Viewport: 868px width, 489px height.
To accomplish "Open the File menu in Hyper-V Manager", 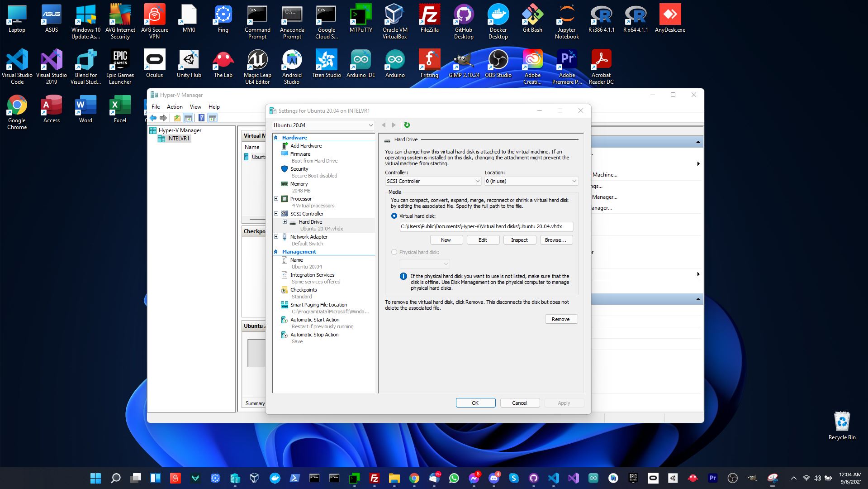I will tap(156, 107).
